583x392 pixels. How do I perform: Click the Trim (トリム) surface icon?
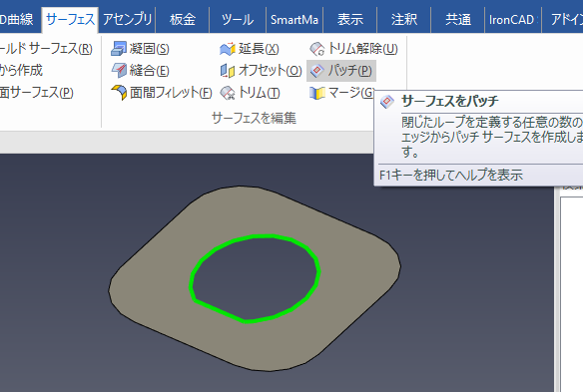click(x=228, y=93)
